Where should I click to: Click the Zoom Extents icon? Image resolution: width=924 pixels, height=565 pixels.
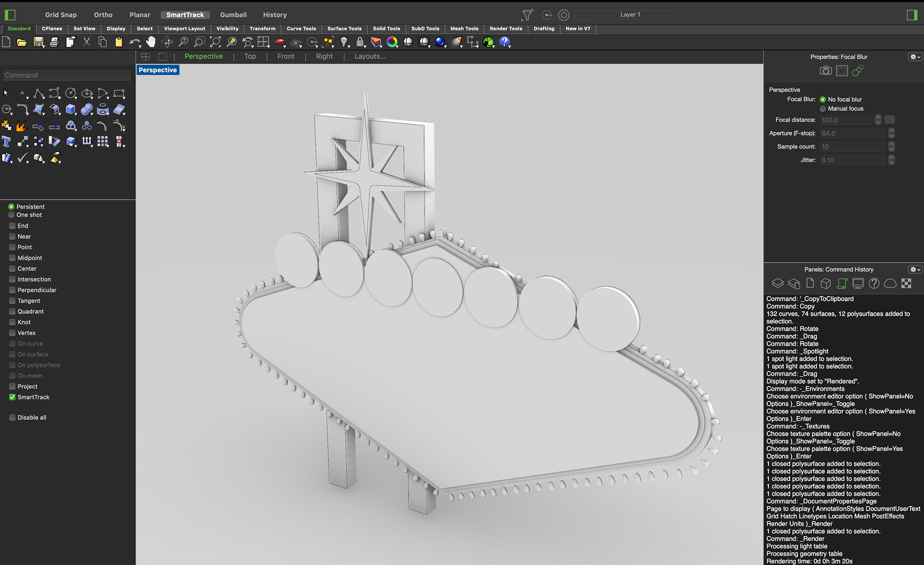click(215, 42)
